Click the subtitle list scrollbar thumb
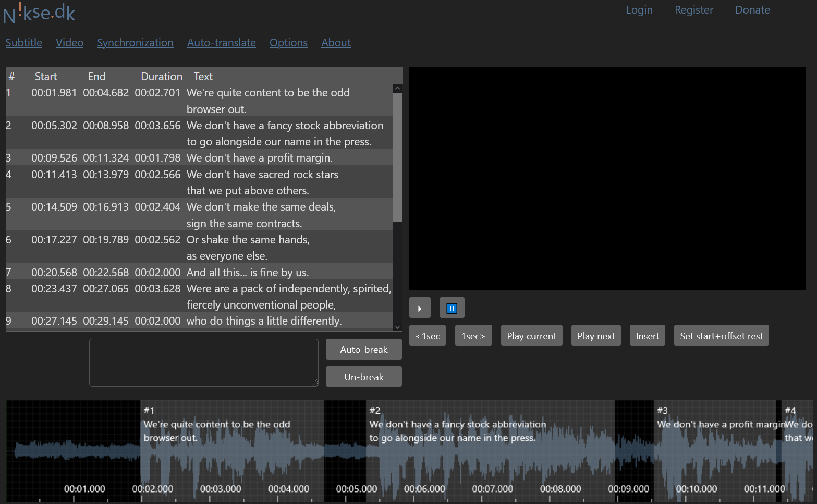The height and width of the screenshot is (504, 817). pos(397,156)
